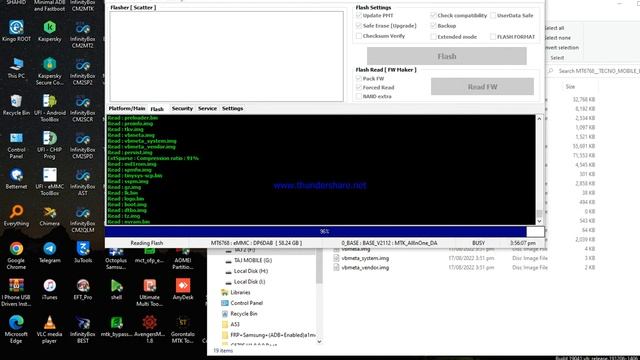Open Kingo ROOT desktop icon
Screen dimensions: 640x360
16,31
